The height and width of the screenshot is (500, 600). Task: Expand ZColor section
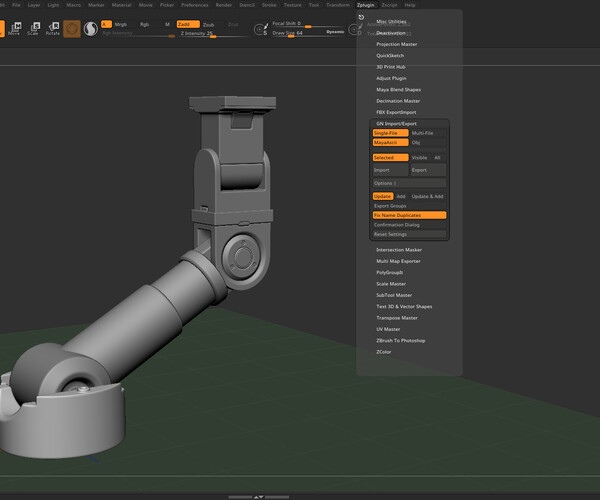click(383, 352)
